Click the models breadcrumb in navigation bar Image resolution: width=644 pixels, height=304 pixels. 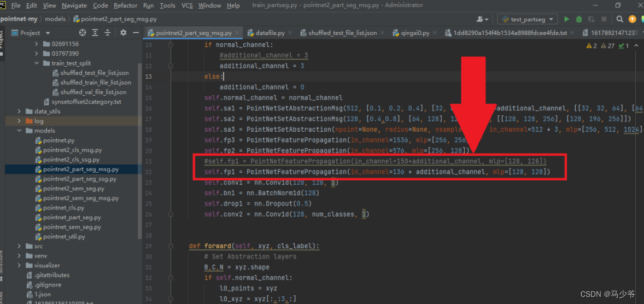[55, 19]
